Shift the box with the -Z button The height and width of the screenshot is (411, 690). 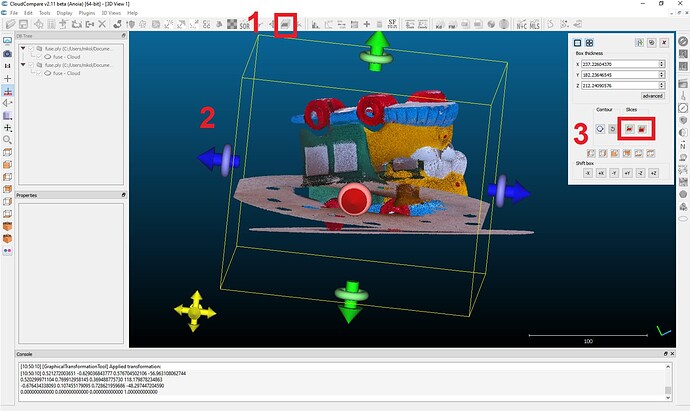point(641,173)
